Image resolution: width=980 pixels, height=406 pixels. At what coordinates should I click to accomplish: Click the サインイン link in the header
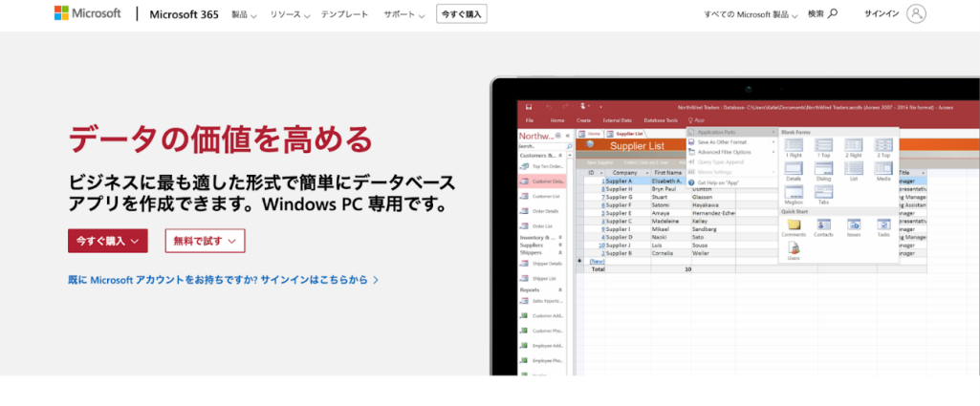[x=882, y=13]
